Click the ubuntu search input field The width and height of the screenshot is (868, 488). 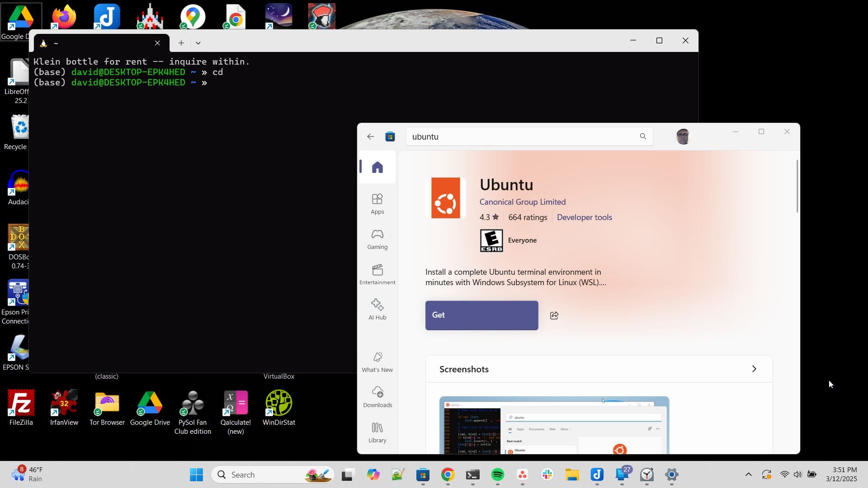click(x=524, y=136)
